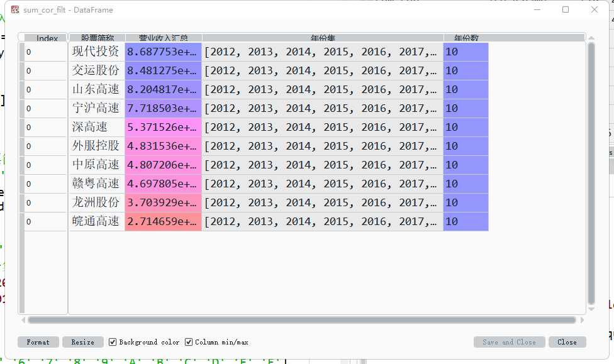This screenshot has width=614, height=364.
Task: Select the index 0 header of 赣粤高速 row
Action: point(45,184)
